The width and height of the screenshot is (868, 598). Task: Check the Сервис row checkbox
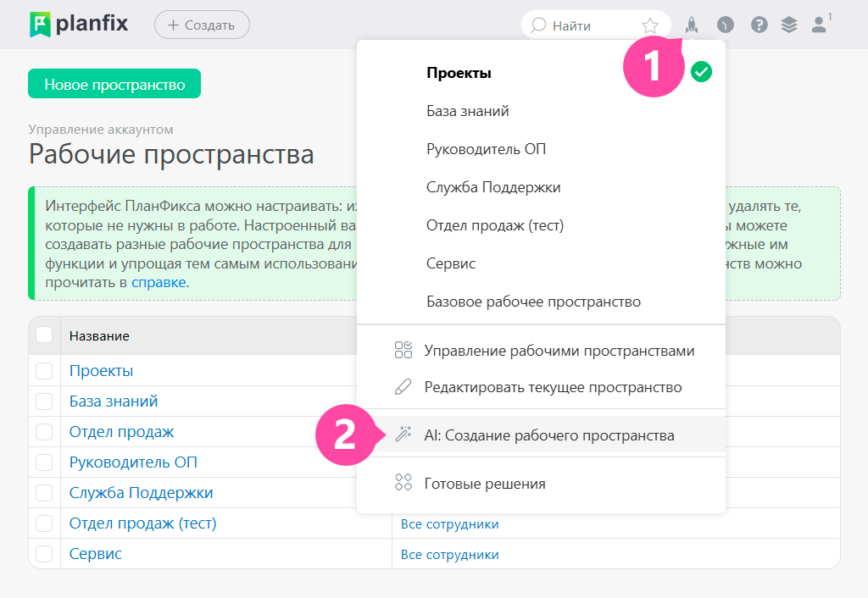tap(44, 553)
